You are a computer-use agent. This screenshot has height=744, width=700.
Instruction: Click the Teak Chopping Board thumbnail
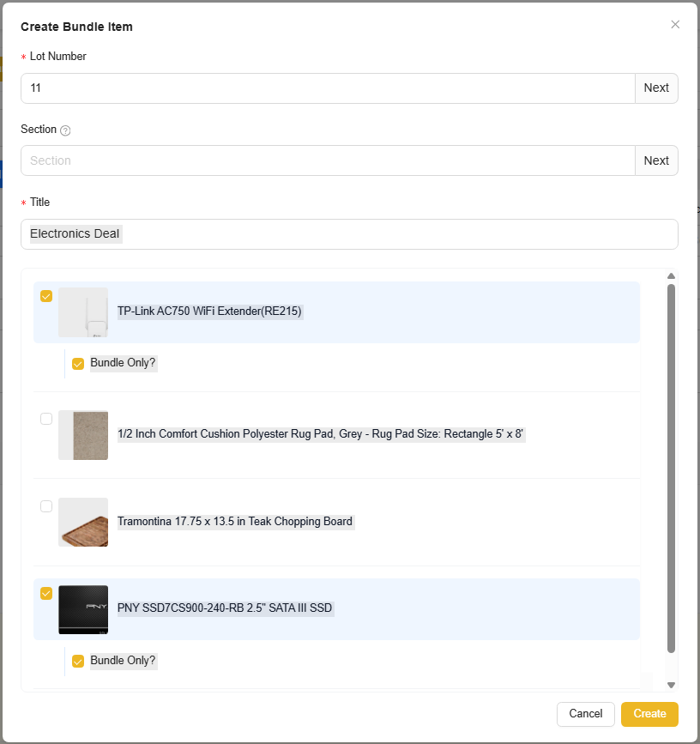pos(83,522)
